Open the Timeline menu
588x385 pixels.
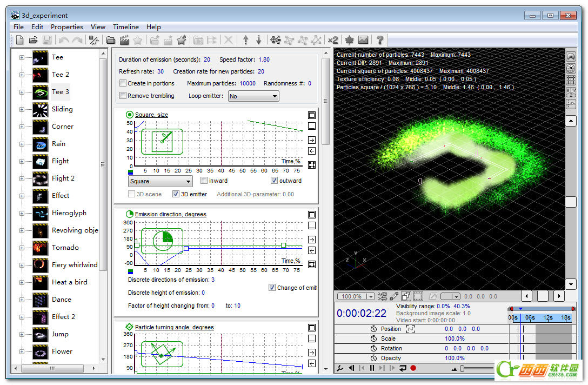pos(125,26)
